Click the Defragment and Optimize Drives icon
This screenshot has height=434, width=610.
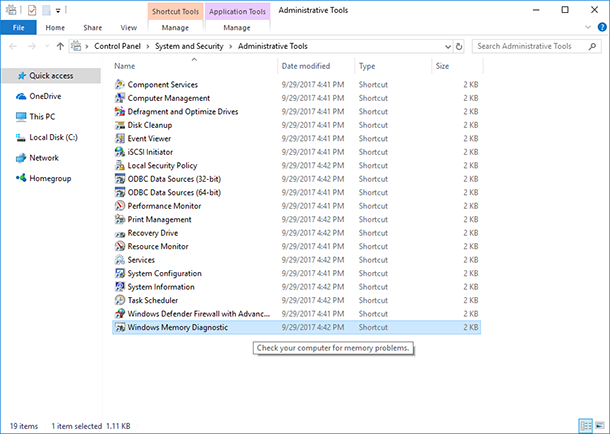(x=120, y=112)
